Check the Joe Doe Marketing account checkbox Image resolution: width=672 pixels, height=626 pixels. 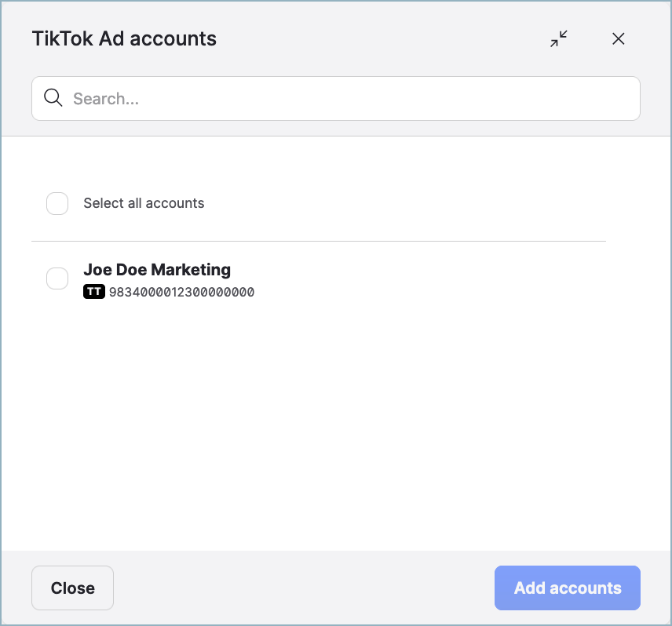tap(57, 278)
